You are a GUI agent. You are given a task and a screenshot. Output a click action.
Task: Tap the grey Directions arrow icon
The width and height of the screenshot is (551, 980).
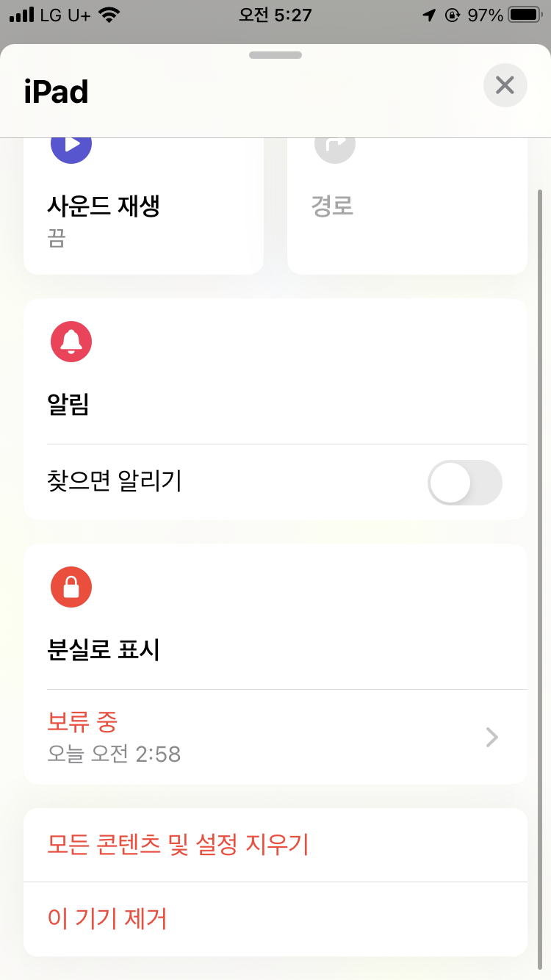point(335,145)
